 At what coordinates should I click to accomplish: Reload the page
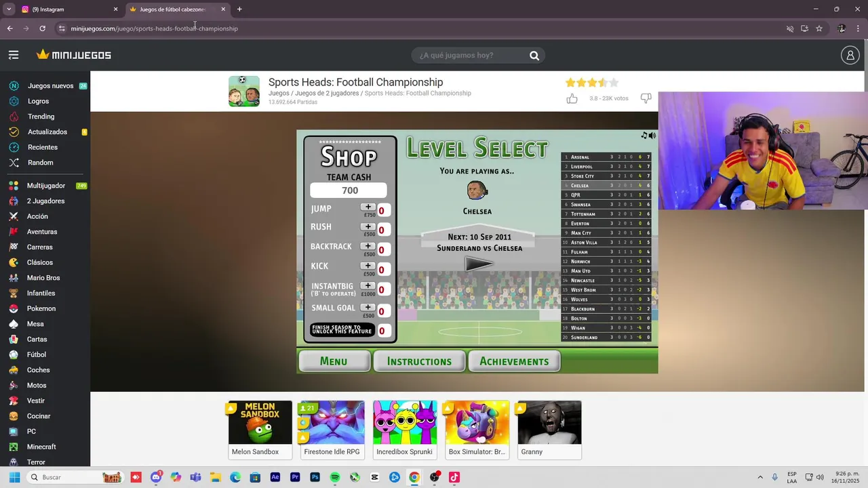pyautogui.click(x=42, y=28)
